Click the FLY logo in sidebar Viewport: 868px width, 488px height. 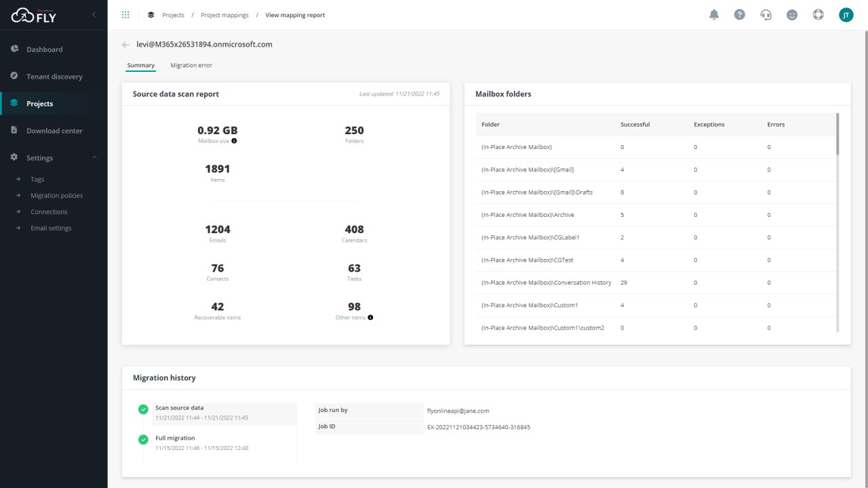34,15
